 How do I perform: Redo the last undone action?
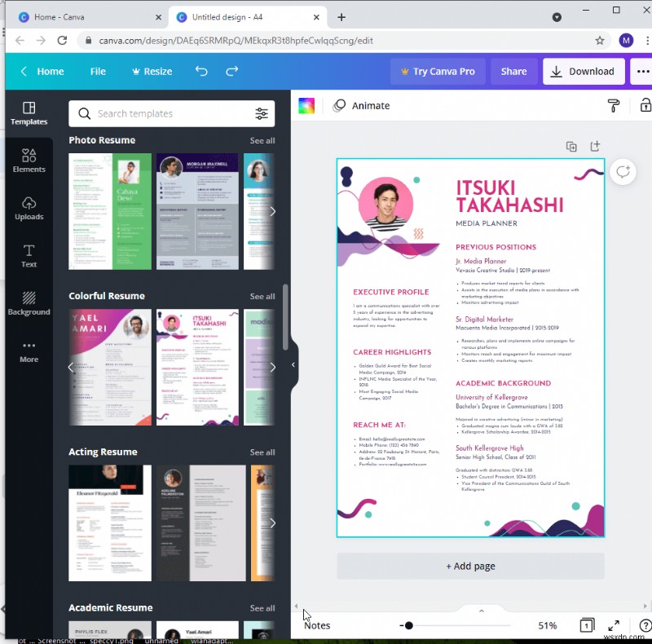[231, 72]
